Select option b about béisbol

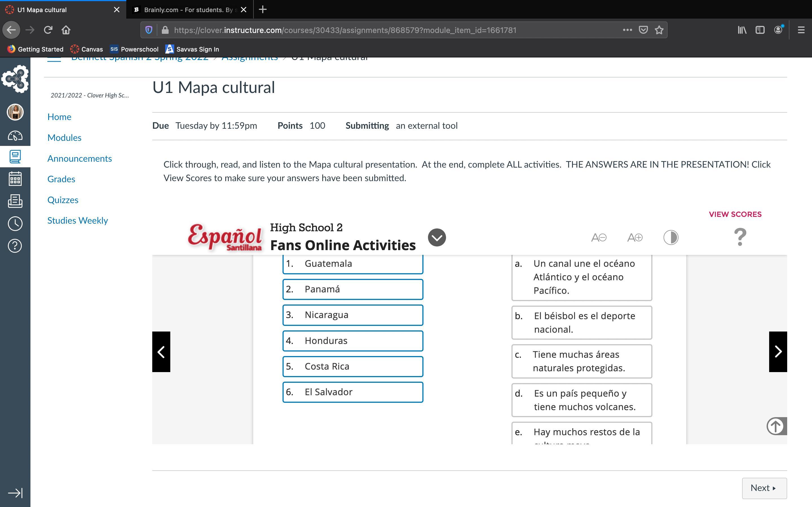(x=581, y=323)
